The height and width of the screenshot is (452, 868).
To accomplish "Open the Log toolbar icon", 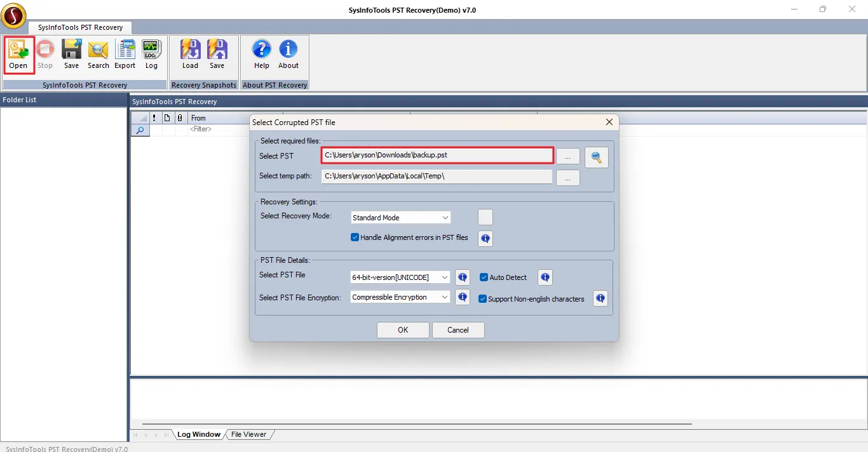I will [x=151, y=55].
